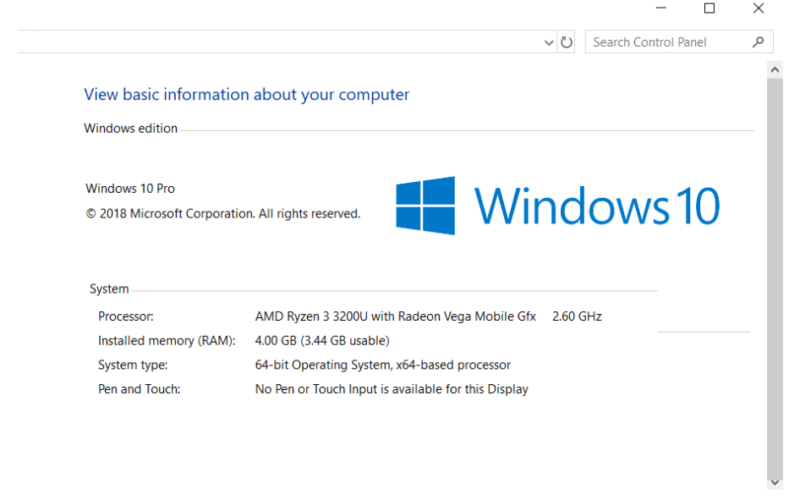Screen dimensions: 800x500
Task: Click the 'AMD Ryzen 3 3200U' processor value
Action: tap(395, 316)
